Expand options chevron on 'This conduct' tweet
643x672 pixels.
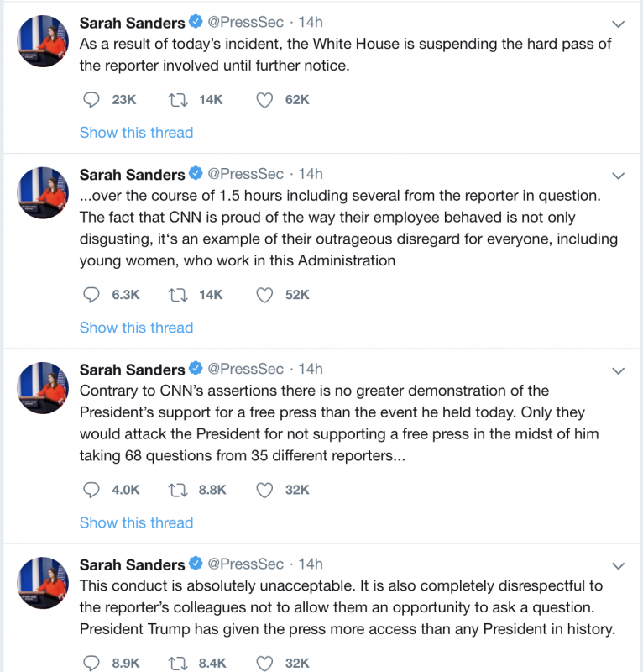point(618,565)
